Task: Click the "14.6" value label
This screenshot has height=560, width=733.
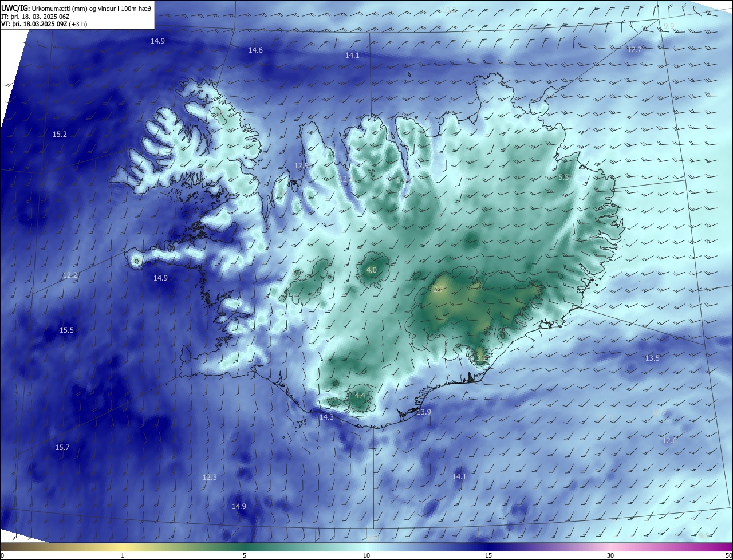Action: point(255,50)
